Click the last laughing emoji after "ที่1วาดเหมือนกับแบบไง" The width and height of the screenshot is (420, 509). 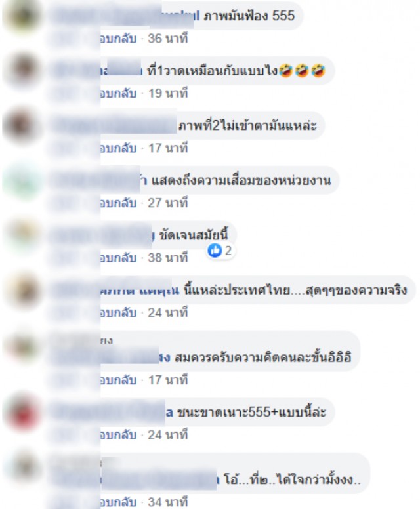click(318, 70)
